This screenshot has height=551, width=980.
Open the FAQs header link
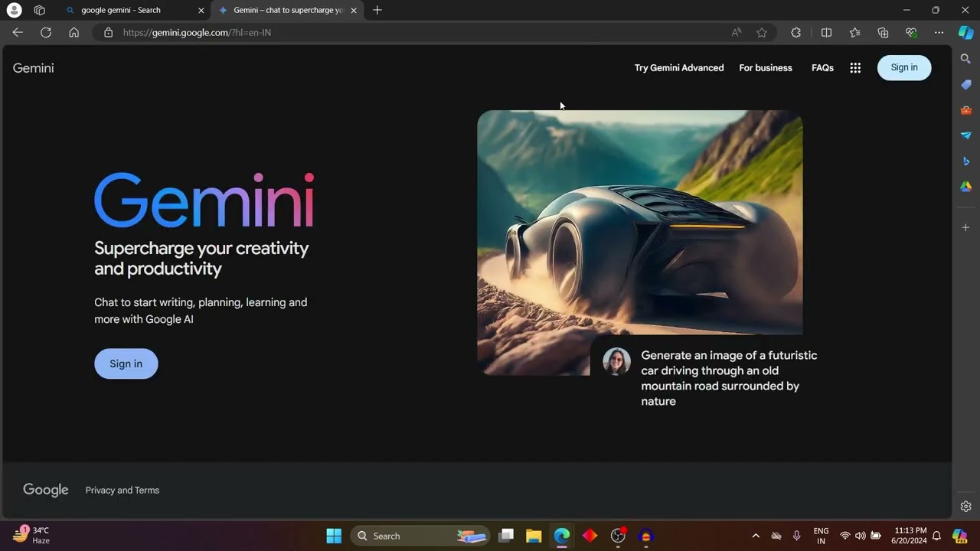pos(822,68)
